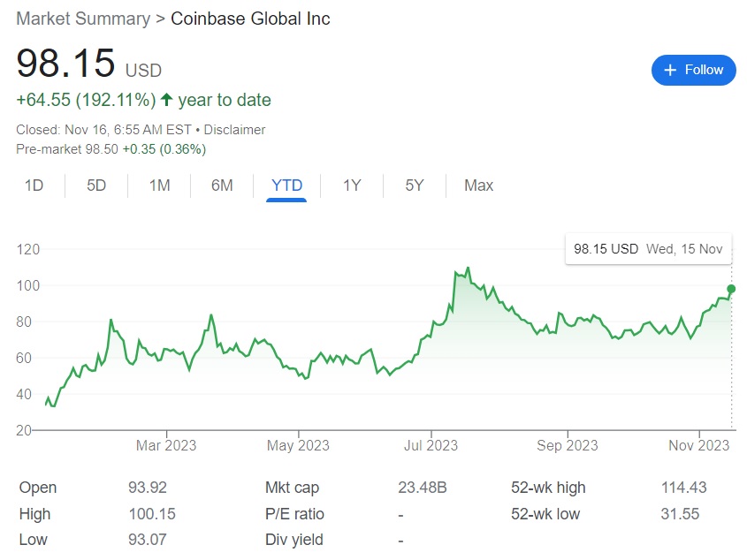
Task: Show the 1Y price chart
Action: tap(352, 185)
